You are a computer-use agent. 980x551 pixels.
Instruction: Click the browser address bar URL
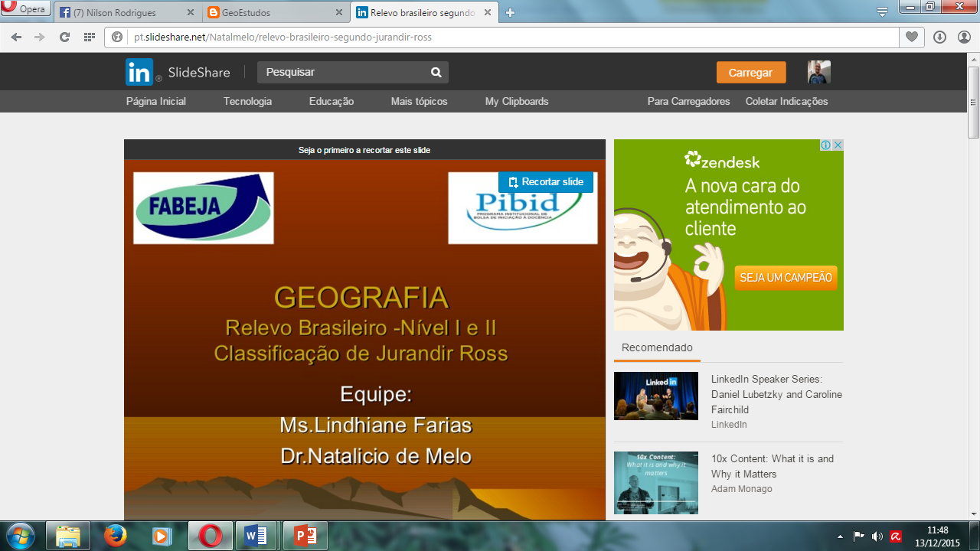(283, 37)
